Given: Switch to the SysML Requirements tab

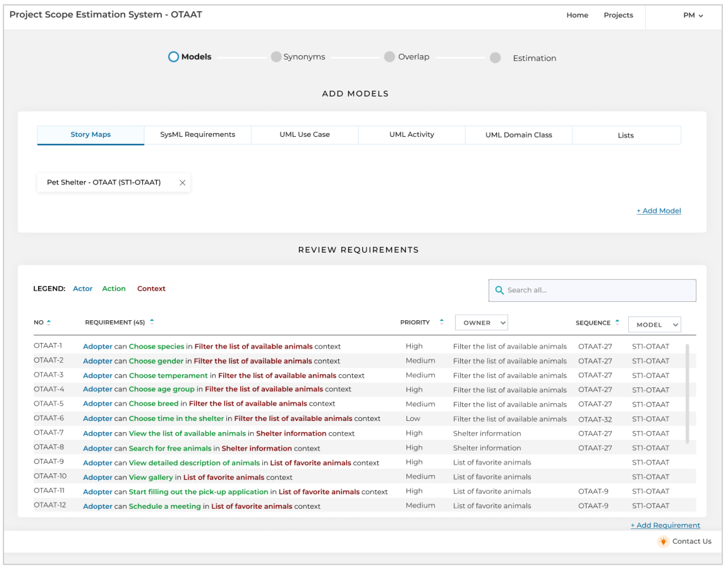Looking at the screenshot, I should pyautogui.click(x=198, y=135).
